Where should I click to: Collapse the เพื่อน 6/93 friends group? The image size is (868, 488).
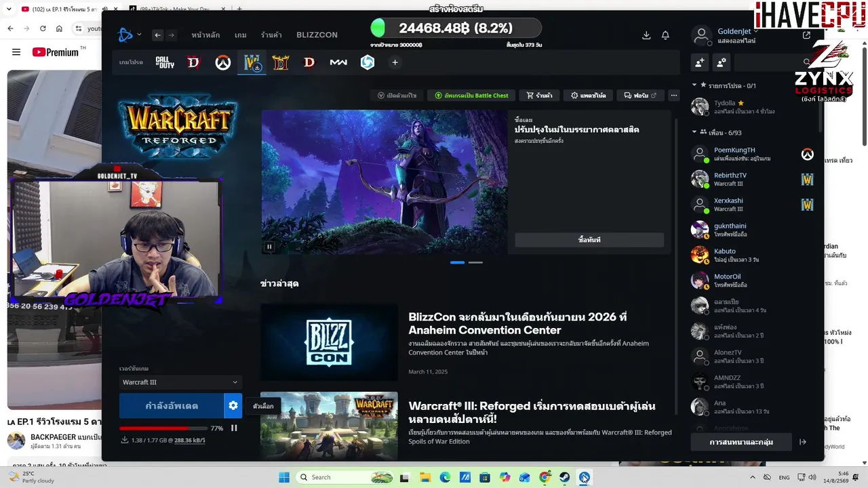[694, 132]
